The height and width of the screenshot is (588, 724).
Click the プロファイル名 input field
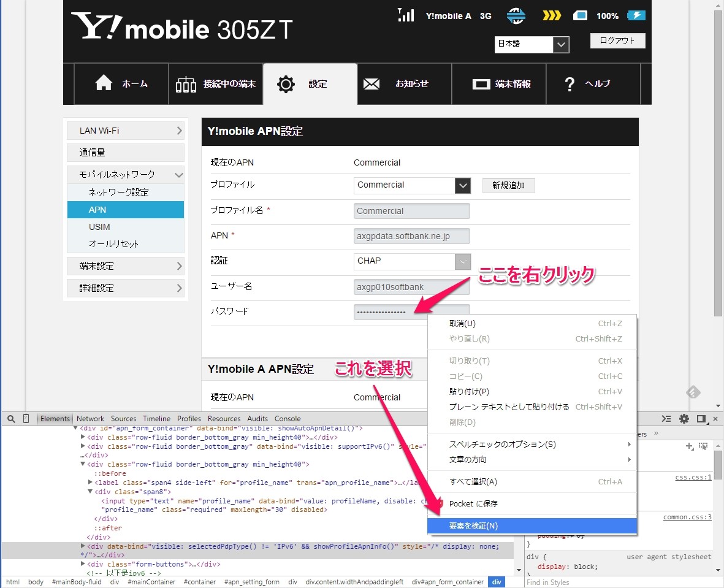(x=412, y=211)
